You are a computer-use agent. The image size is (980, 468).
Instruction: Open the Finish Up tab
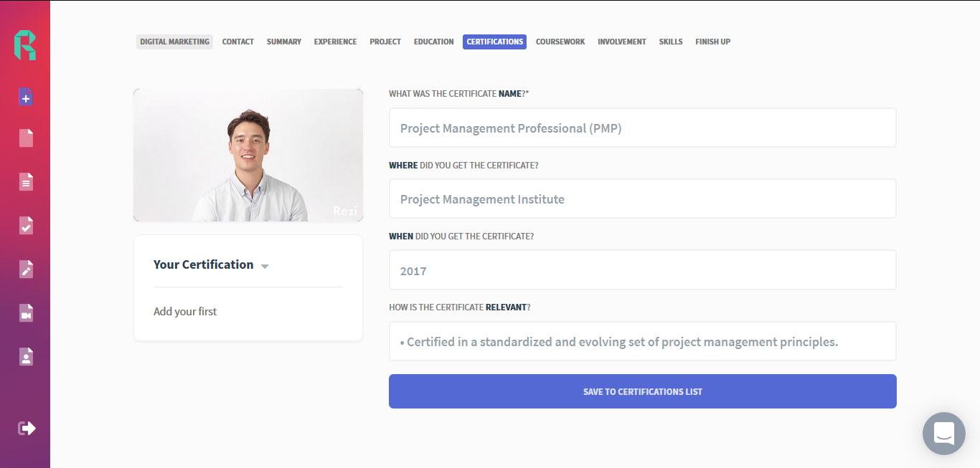coord(712,42)
